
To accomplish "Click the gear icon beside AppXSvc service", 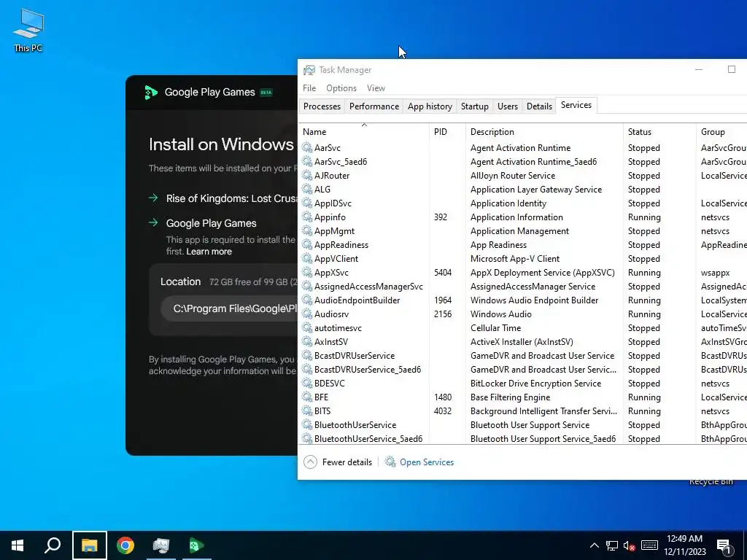I will 307,273.
